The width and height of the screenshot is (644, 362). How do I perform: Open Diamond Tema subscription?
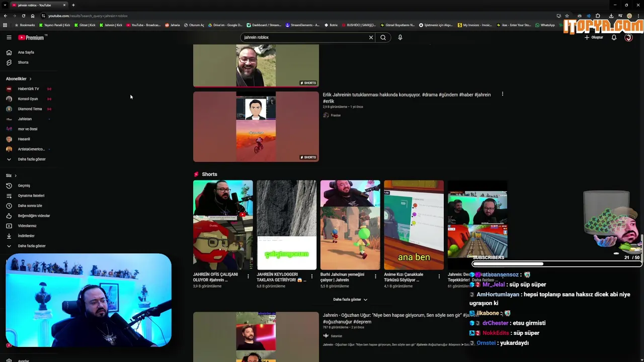click(x=30, y=109)
